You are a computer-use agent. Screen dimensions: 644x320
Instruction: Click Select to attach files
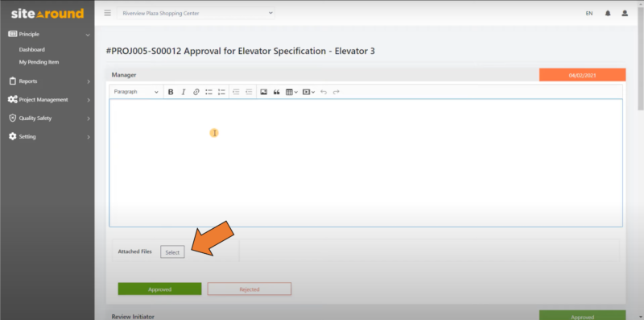(x=172, y=252)
